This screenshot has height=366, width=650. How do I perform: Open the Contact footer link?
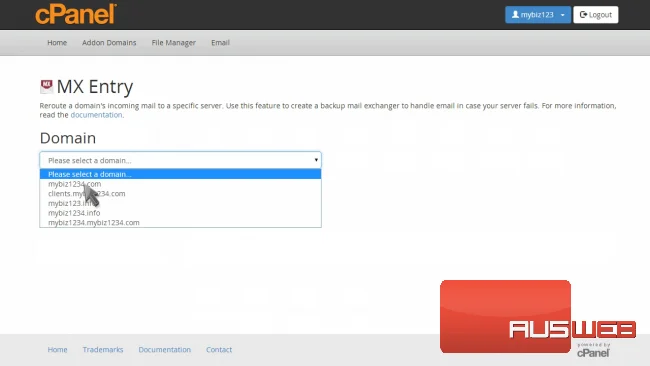(219, 349)
